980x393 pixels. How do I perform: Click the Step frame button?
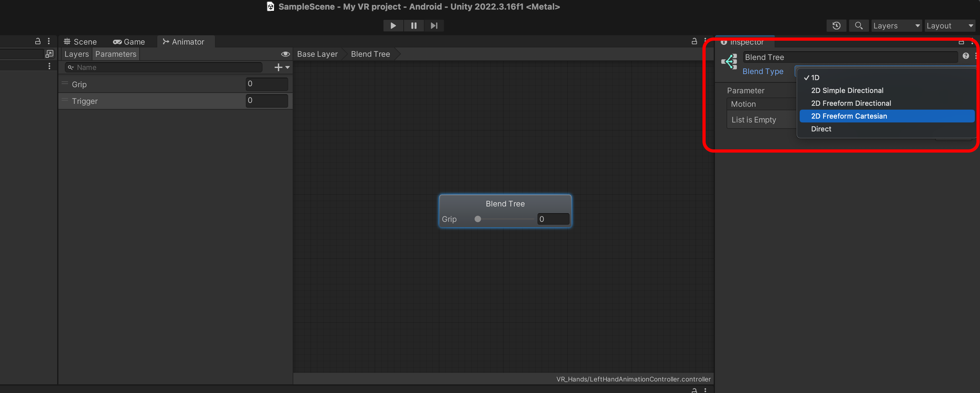434,25
